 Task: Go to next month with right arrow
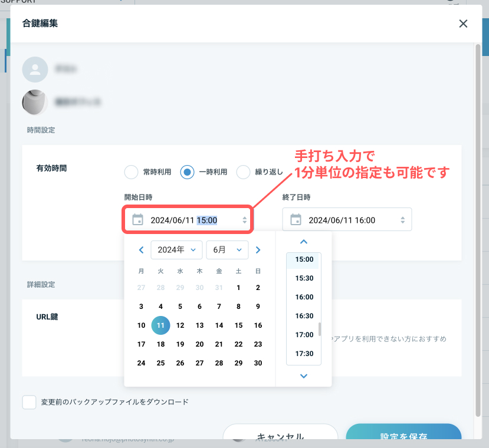(x=258, y=250)
